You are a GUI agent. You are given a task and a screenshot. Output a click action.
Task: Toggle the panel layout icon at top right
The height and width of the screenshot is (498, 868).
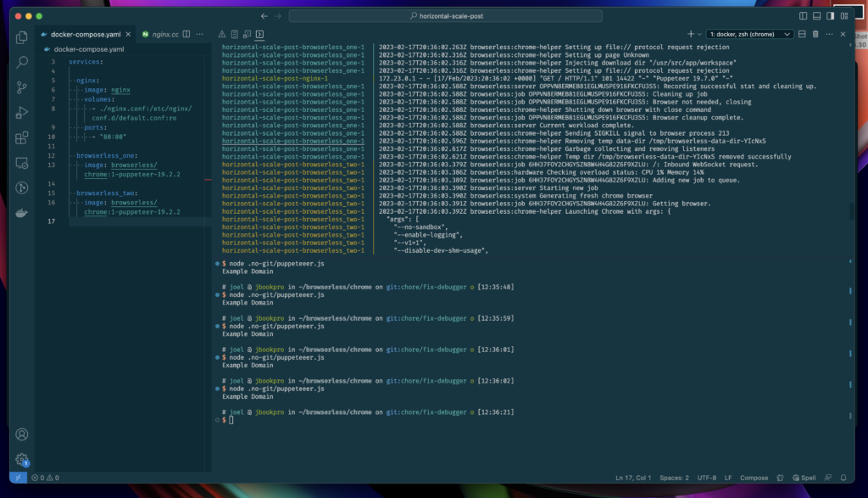point(816,15)
